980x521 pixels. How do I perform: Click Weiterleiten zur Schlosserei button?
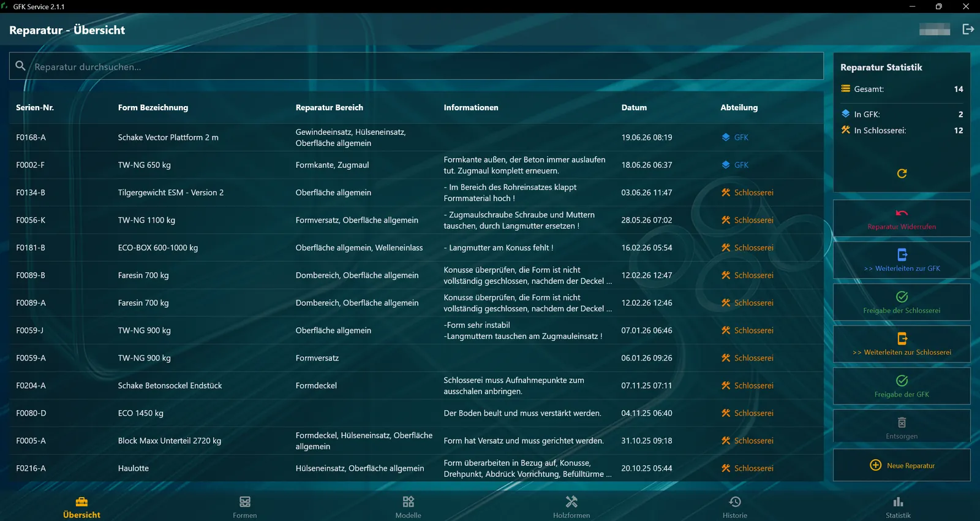902,344
